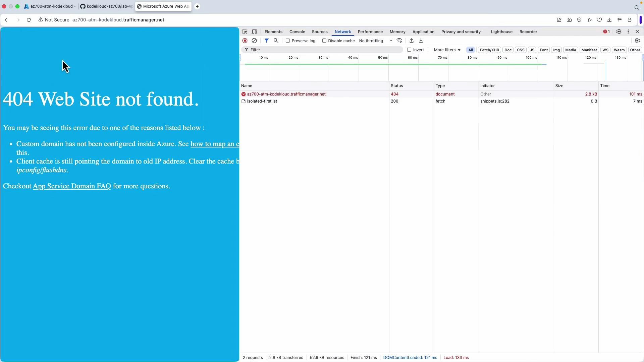
Task: Switch to the Console tab
Action: [297, 32]
